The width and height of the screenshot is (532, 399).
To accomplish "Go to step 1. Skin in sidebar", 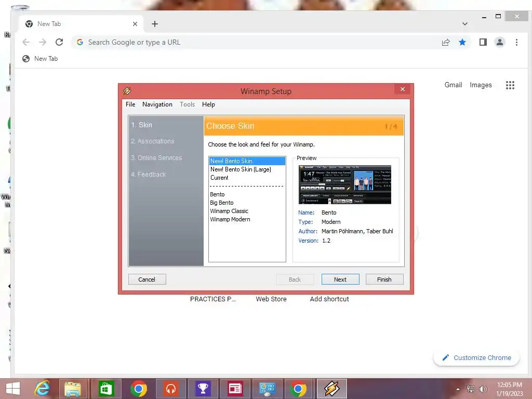I will 142,125.
